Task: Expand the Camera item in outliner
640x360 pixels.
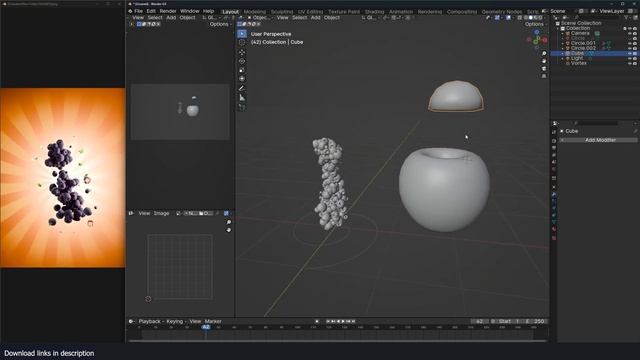Action: point(563,33)
